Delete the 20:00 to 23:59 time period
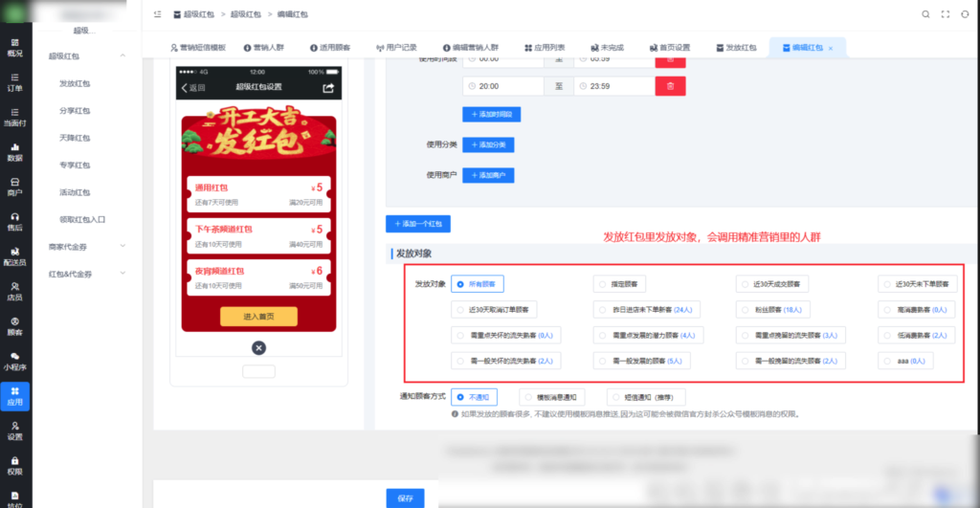The width and height of the screenshot is (980, 508). [670, 86]
